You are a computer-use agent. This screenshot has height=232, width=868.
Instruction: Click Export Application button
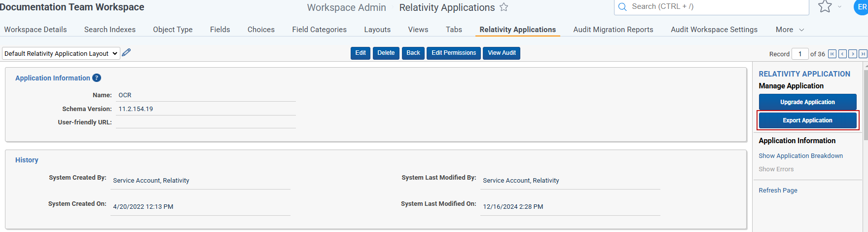tap(807, 120)
